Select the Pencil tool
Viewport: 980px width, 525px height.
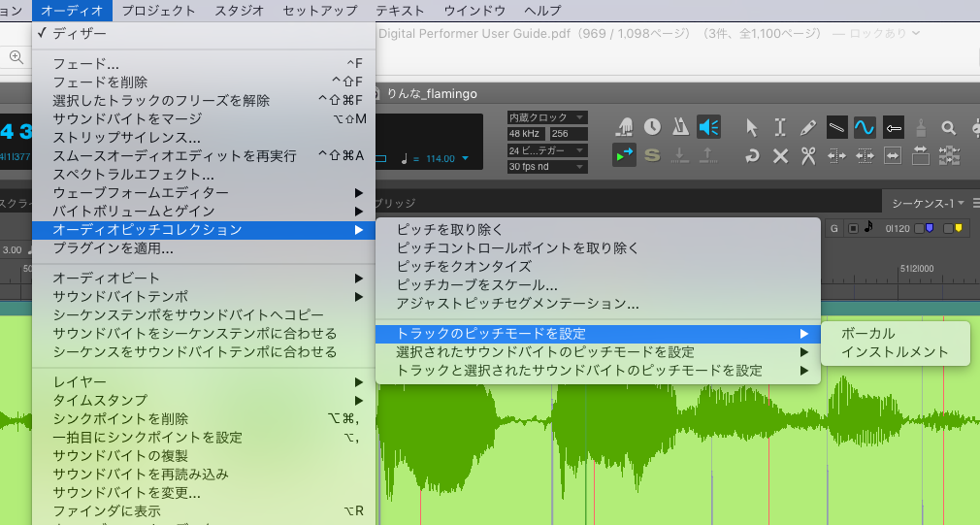(808, 127)
